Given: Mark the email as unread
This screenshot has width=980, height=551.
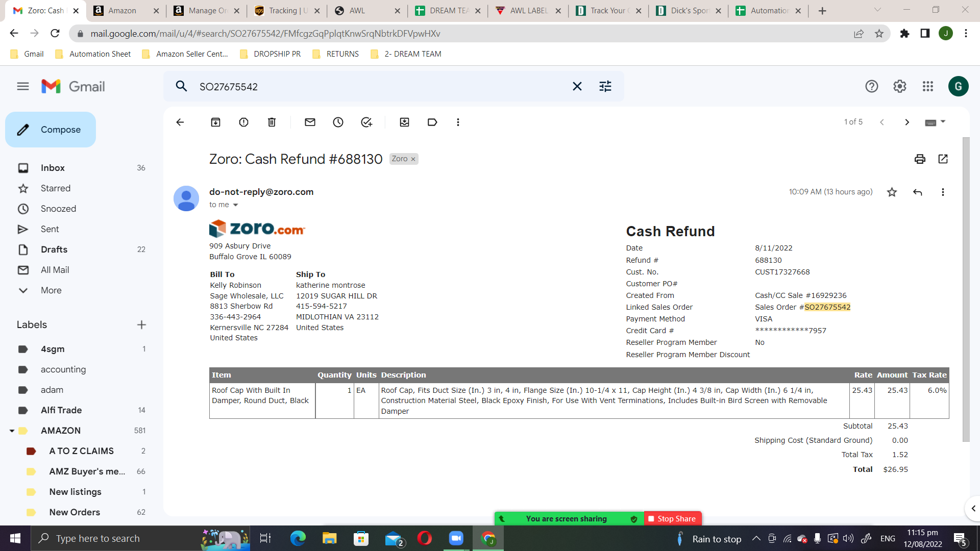Looking at the screenshot, I should coord(310,122).
